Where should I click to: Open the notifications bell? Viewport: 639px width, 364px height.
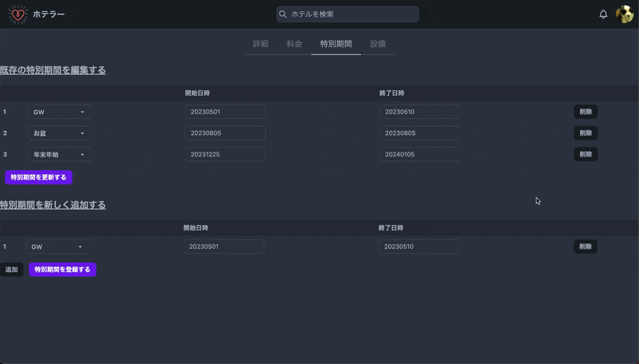603,14
